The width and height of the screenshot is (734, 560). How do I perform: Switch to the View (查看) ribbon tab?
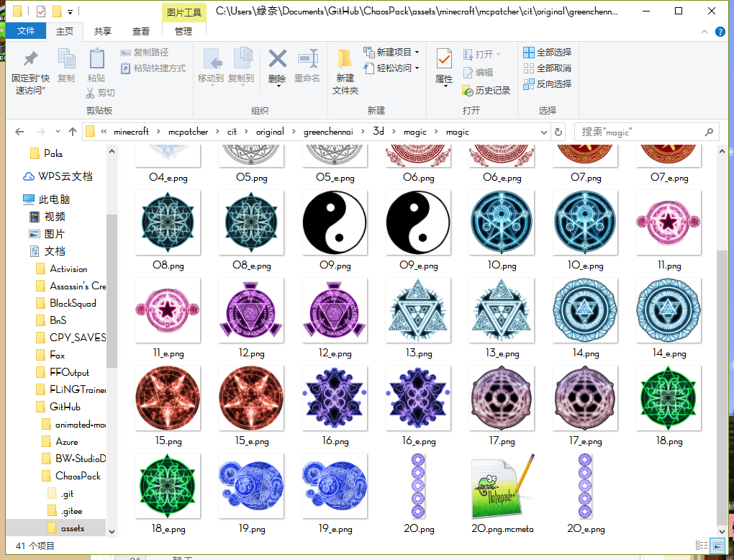141,31
